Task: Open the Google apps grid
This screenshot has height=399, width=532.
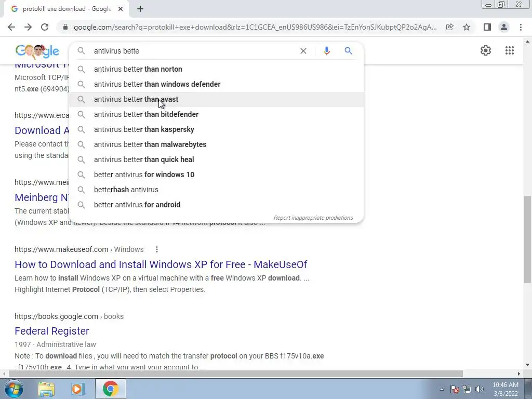Action: pos(510,50)
